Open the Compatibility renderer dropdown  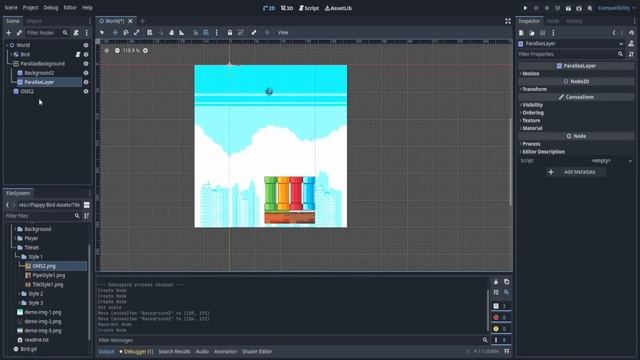pyautogui.click(x=617, y=8)
